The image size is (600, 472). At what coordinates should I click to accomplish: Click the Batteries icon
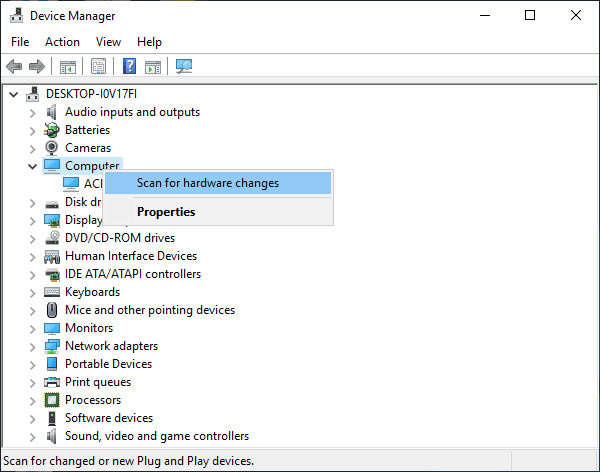pyautogui.click(x=51, y=130)
